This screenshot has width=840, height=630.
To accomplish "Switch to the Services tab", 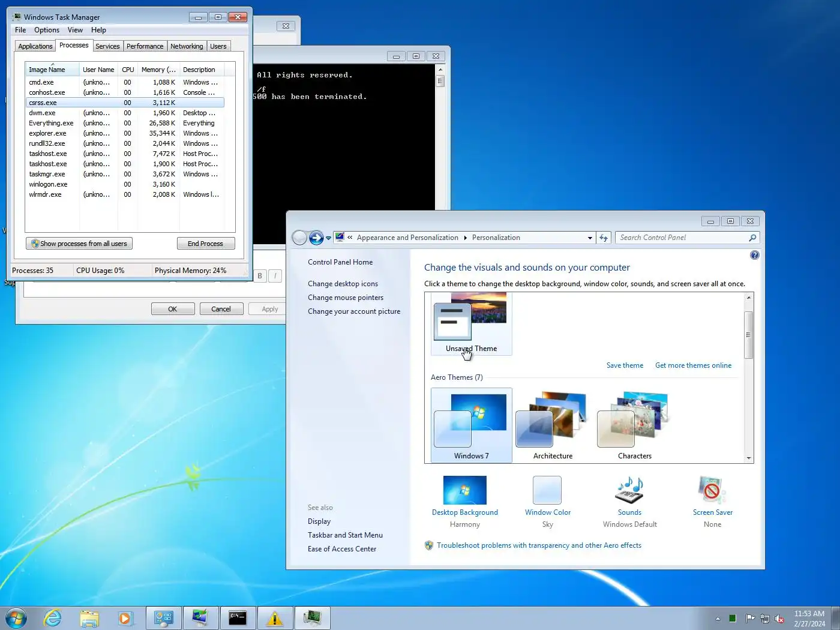I will 107,46.
